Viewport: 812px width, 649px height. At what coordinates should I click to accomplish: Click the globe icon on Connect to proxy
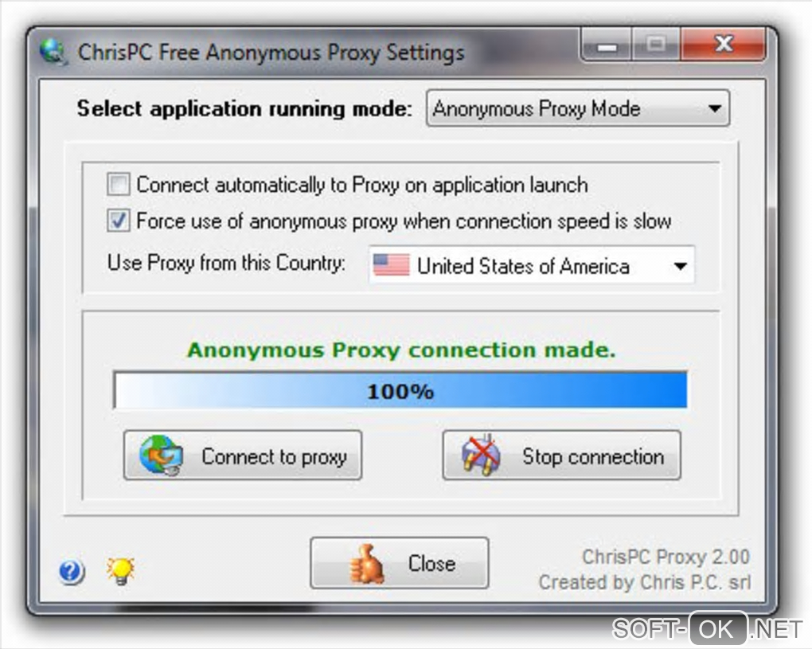click(x=161, y=455)
